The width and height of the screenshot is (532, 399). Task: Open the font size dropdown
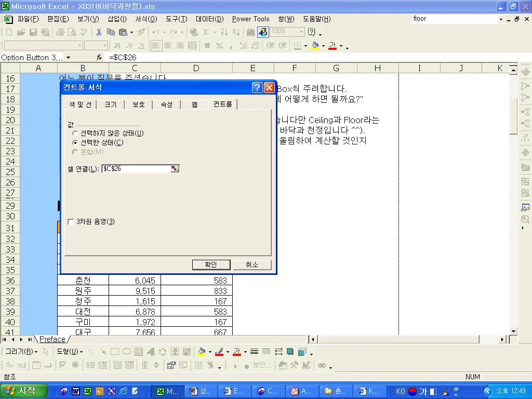[104, 46]
